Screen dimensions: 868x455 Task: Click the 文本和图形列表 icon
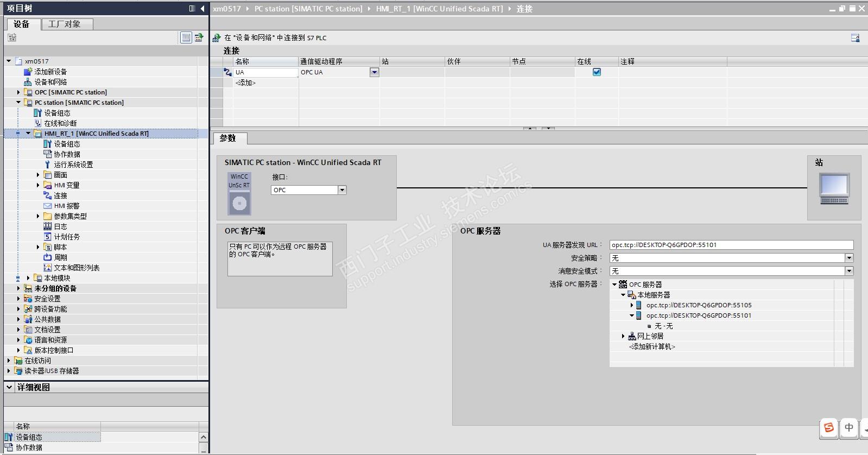[x=48, y=268]
